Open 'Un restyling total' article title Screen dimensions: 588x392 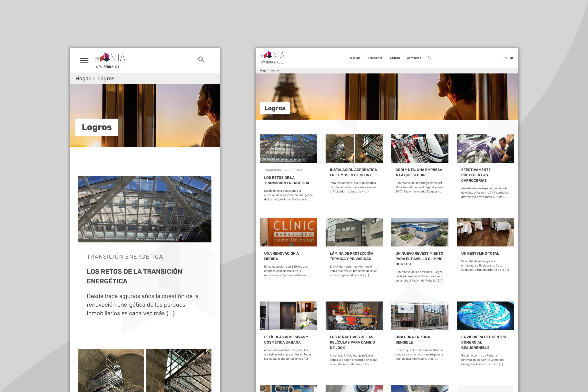point(480,253)
